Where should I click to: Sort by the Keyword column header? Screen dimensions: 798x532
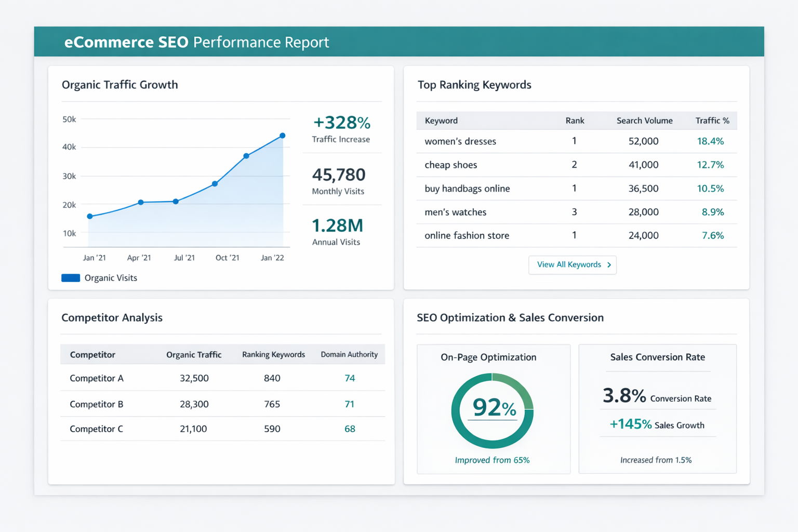click(441, 121)
